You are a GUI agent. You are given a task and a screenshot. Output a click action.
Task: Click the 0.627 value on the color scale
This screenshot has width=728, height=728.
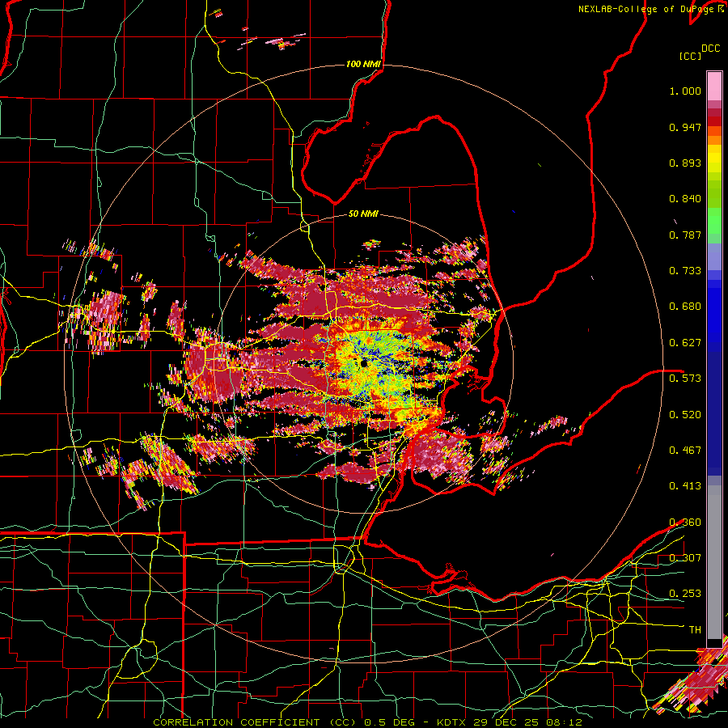click(x=685, y=343)
